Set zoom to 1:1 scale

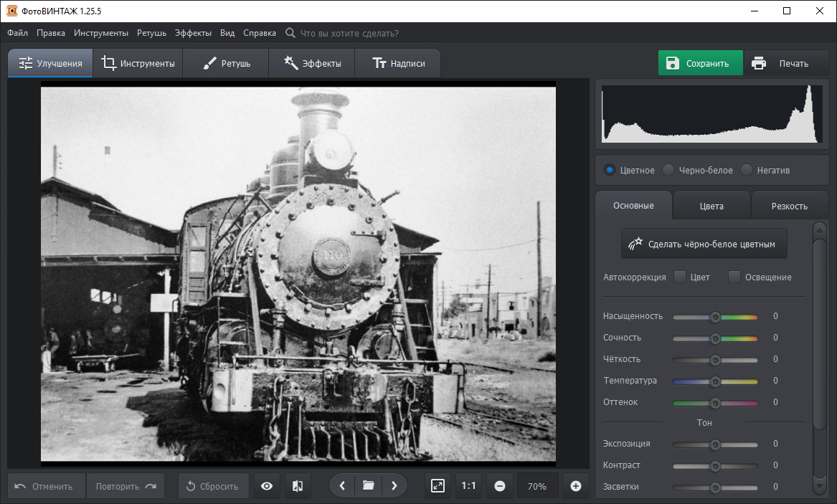pyautogui.click(x=468, y=486)
